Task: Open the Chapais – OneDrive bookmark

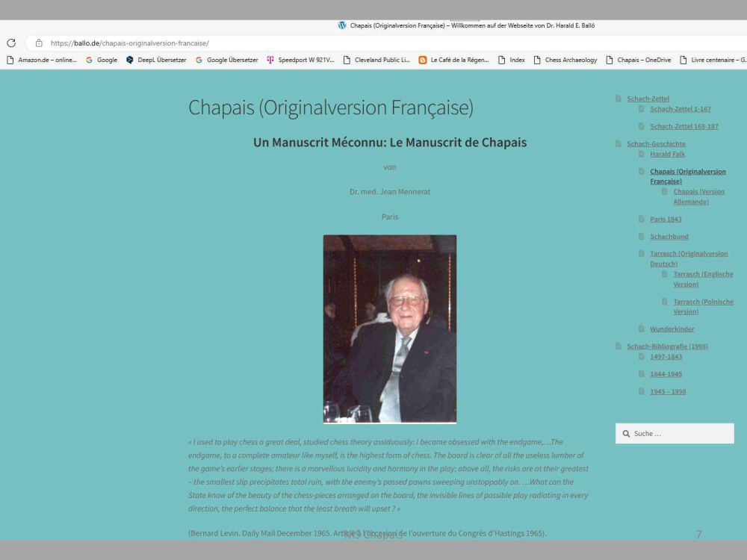Action: 638,60
